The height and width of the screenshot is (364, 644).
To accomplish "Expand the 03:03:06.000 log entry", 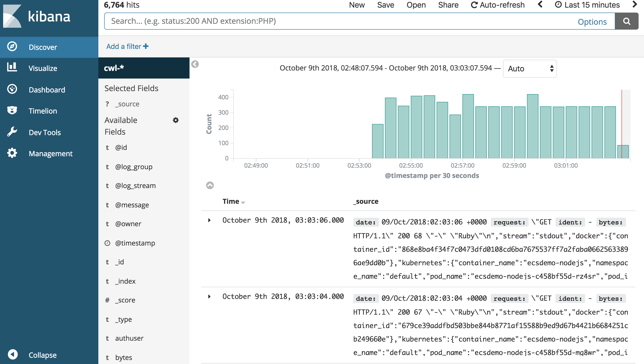I will [x=210, y=221].
